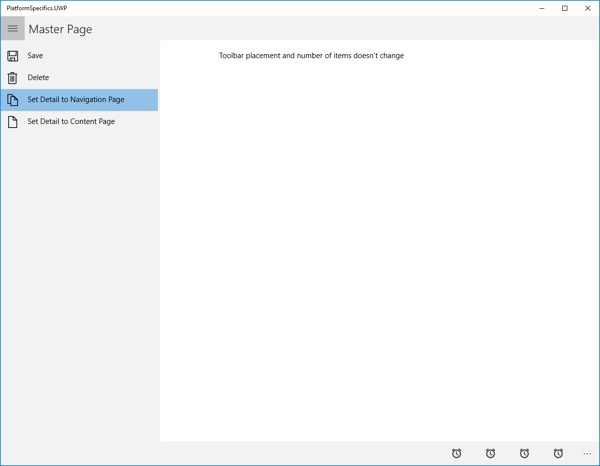Click the Master Page title
The image size is (600, 466).
tap(60, 29)
